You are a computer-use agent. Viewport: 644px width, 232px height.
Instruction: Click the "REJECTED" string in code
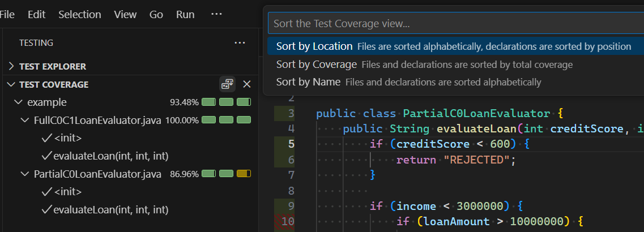point(476,160)
